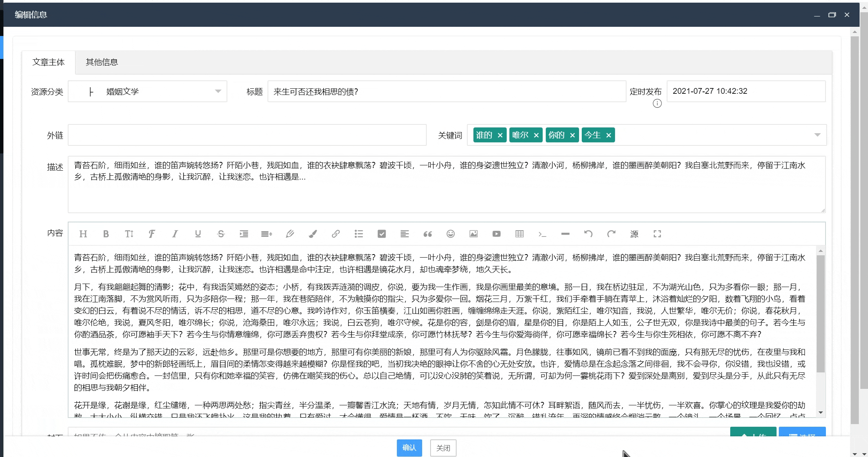The width and height of the screenshot is (868, 457).
Task: Open the 婚姻文学 category dropdown
Action: (x=217, y=91)
